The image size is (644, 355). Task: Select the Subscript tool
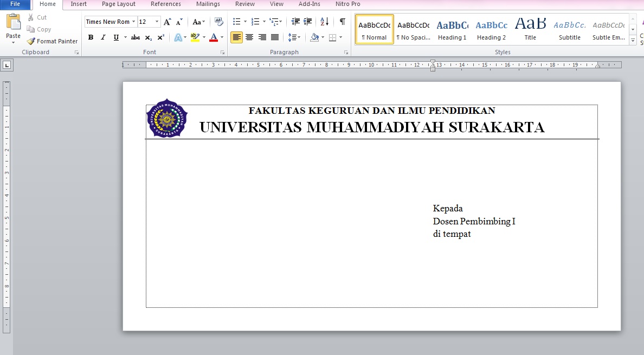(148, 37)
